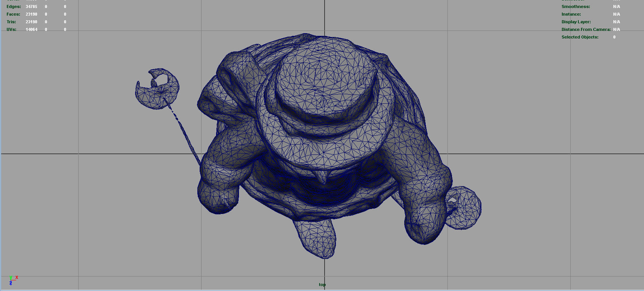Select the "Edges:" heads-up display label

tap(14, 6)
